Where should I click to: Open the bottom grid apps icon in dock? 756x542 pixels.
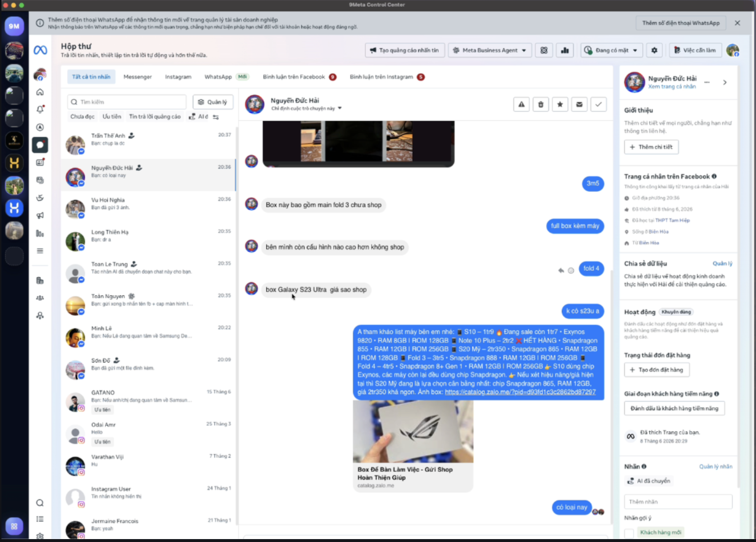(x=14, y=526)
